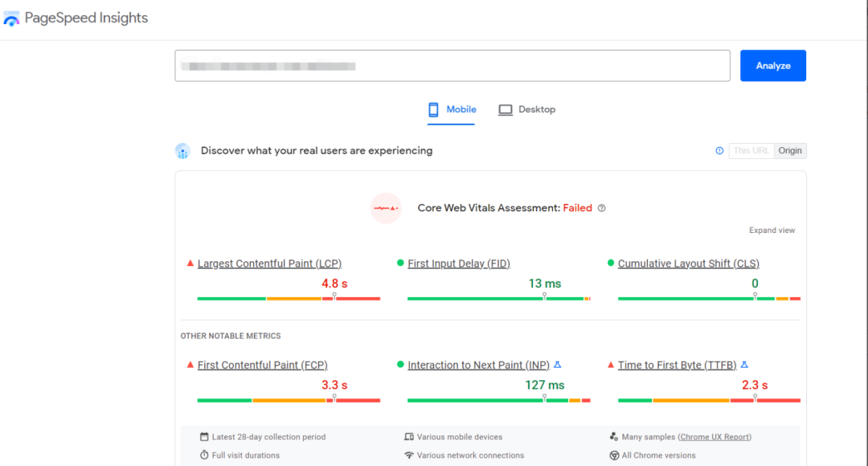The image size is (868, 466).
Task: Open the First Input Delay (FID) link
Action: tap(458, 264)
